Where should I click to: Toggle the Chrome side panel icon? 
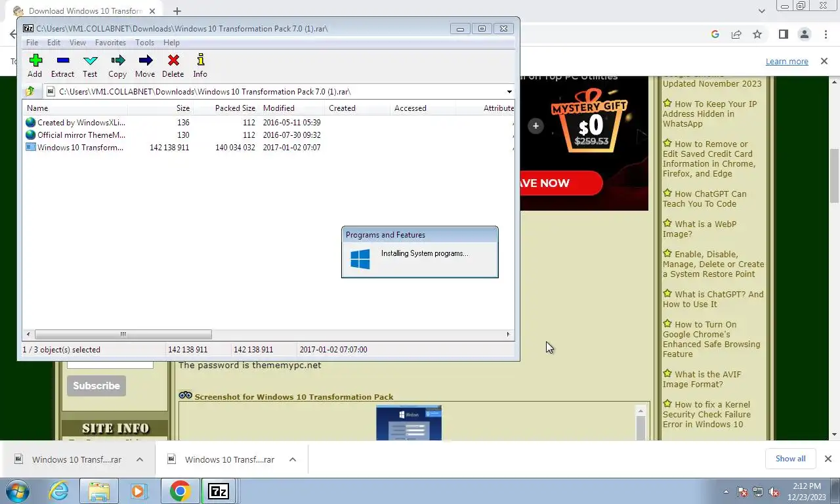click(x=783, y=34)
